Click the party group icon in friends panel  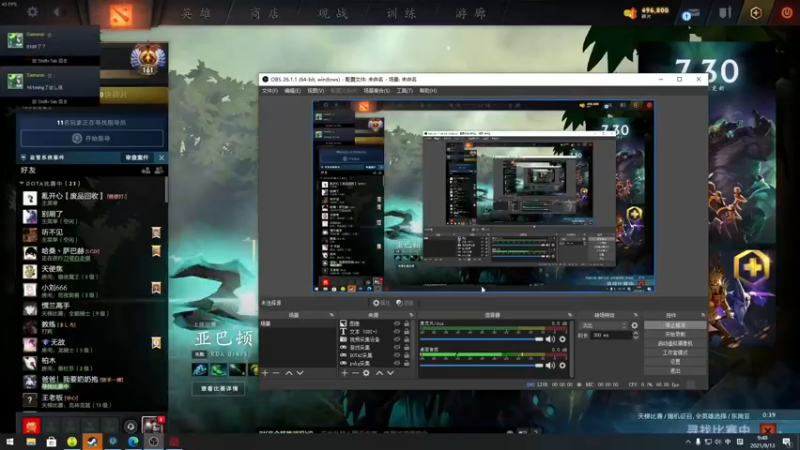coord(159,170)
